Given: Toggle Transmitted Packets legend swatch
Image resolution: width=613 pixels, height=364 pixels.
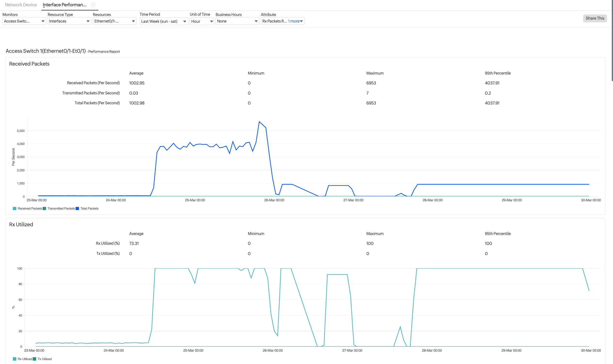Looking at the screenshot, I should pos(44,208).
